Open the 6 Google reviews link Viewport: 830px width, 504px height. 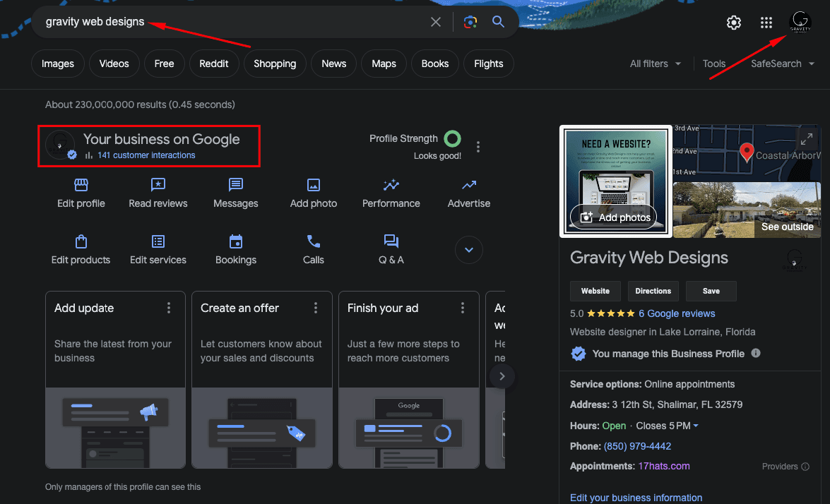click(x=677, y=313)
